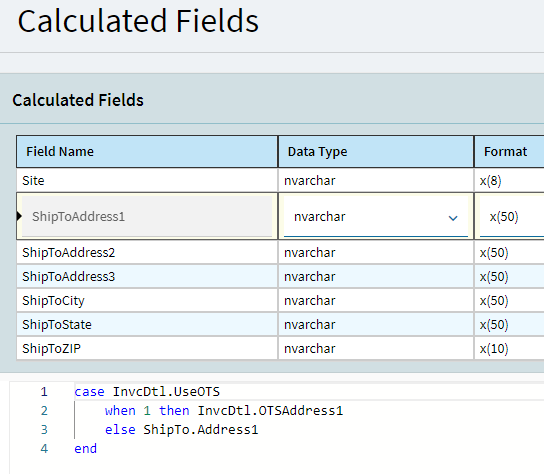Click the x(8) format cell for Site
544x474 pixels.
click(509, 180)
